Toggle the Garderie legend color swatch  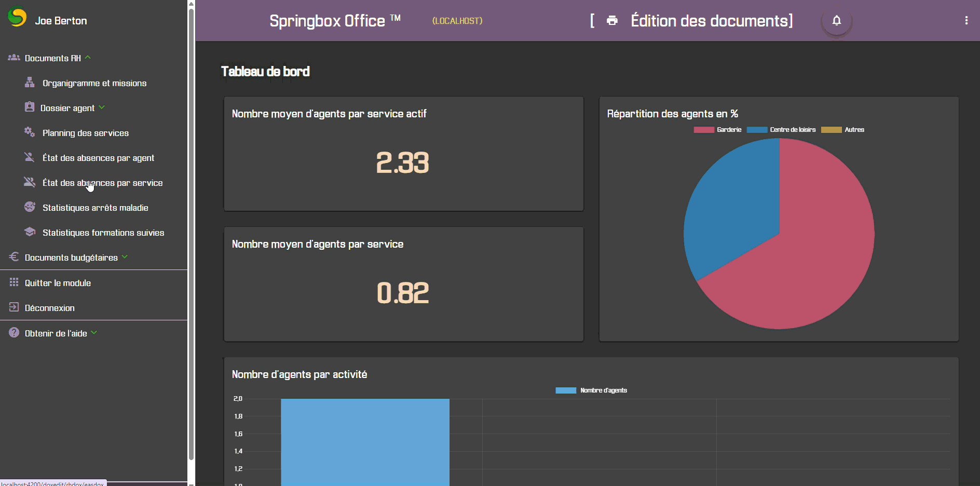(x=704, y=130)
